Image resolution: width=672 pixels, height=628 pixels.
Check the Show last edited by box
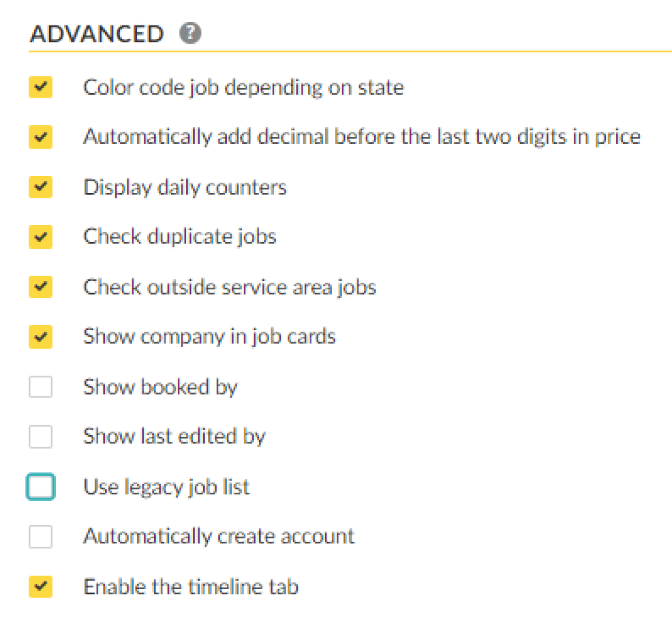click(41, 436)
